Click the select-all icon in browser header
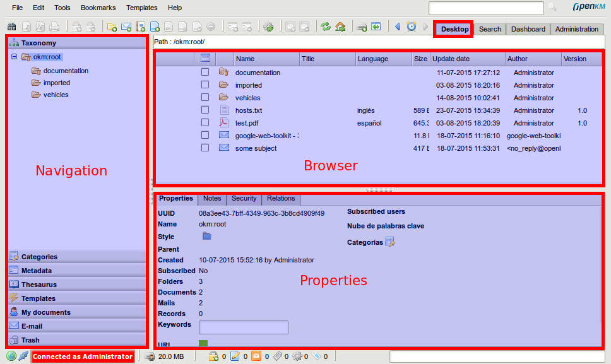 coord(205,59)
